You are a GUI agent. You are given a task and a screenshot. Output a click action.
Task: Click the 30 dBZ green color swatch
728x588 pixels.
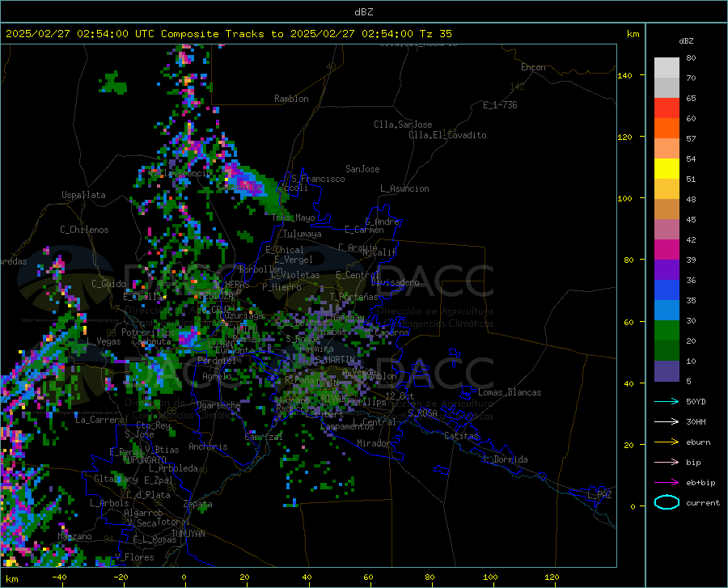click(667, 330)
